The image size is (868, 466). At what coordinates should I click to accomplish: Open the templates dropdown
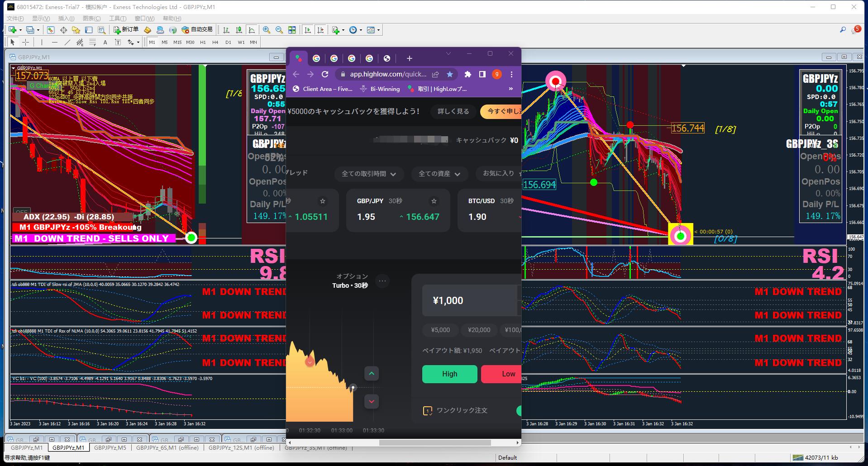pos(373,30)
